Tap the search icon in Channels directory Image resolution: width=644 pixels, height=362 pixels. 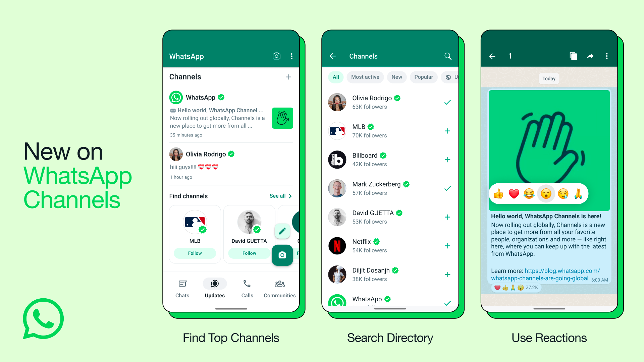point(448,56)
